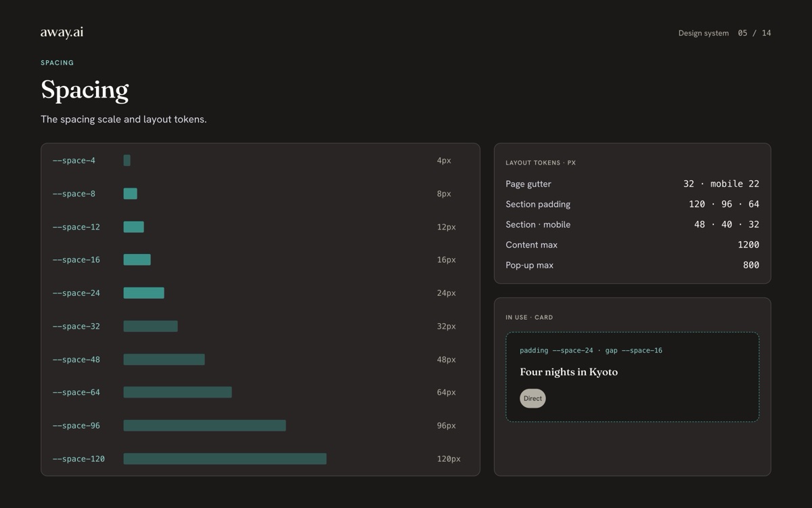Select the "--space-32" token name
The width and height of the screenshot is (812, 508).
76,326
